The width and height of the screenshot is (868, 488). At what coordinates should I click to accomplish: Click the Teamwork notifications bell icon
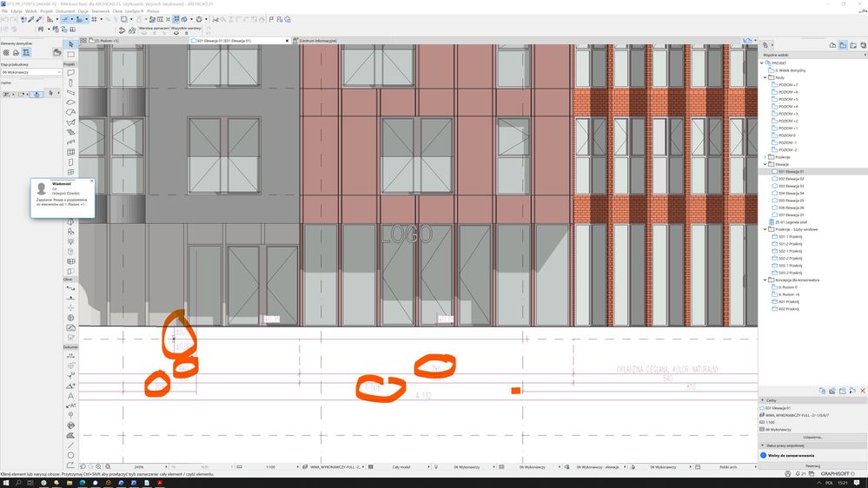797,473
